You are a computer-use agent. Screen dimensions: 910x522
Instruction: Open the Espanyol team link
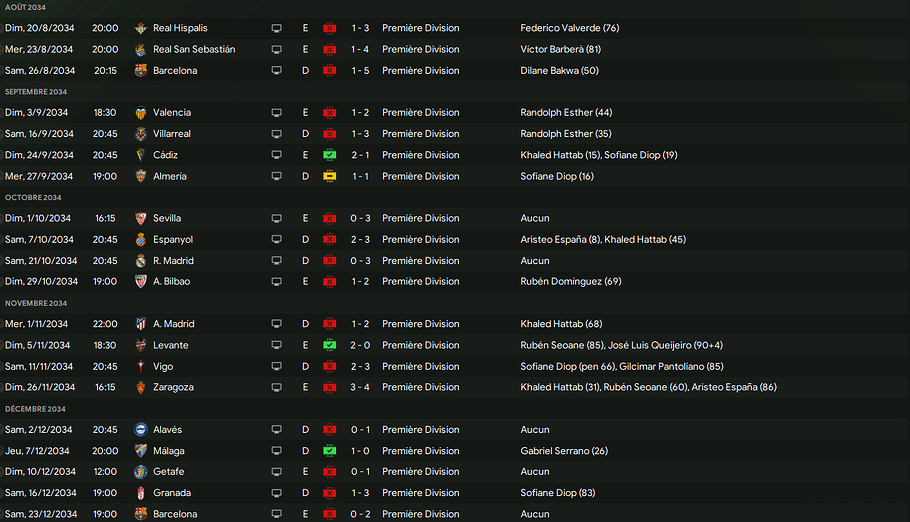[x=172, y=240]
